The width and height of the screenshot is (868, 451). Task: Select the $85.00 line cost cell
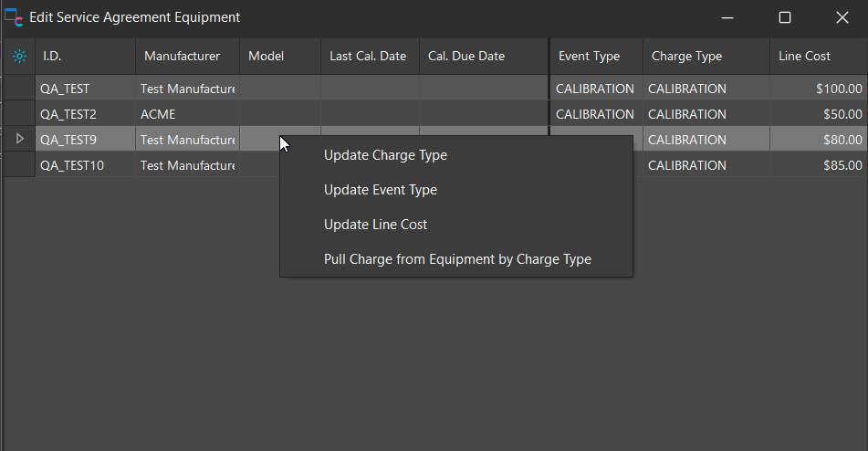click(817, 165)
